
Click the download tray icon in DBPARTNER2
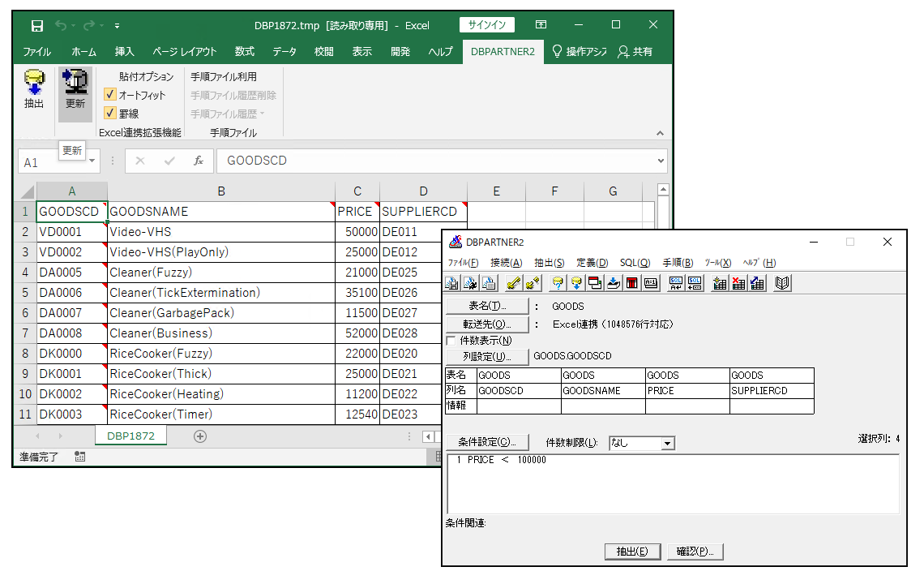[614, 283]
